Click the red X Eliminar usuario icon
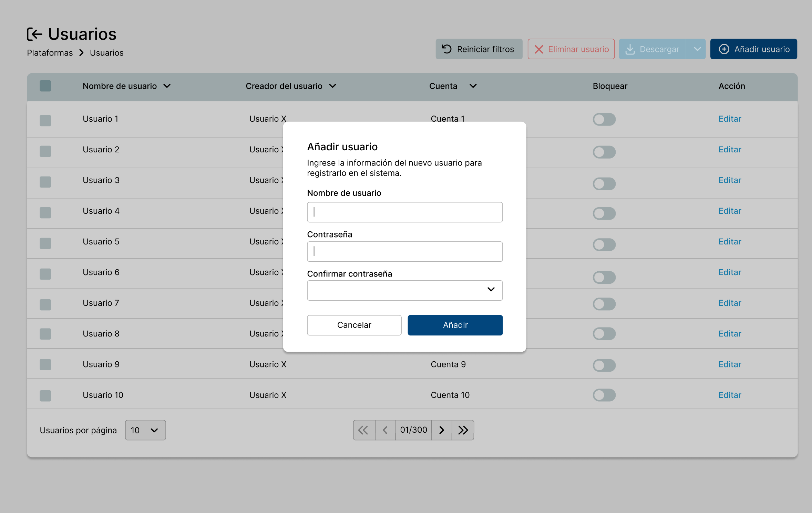Viewport: 812px width, 513px height. pyautogui.click(x=538, y=49)
